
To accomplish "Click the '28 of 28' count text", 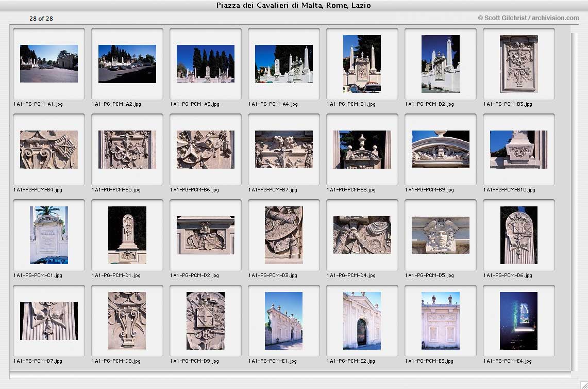I will [41, 19].
